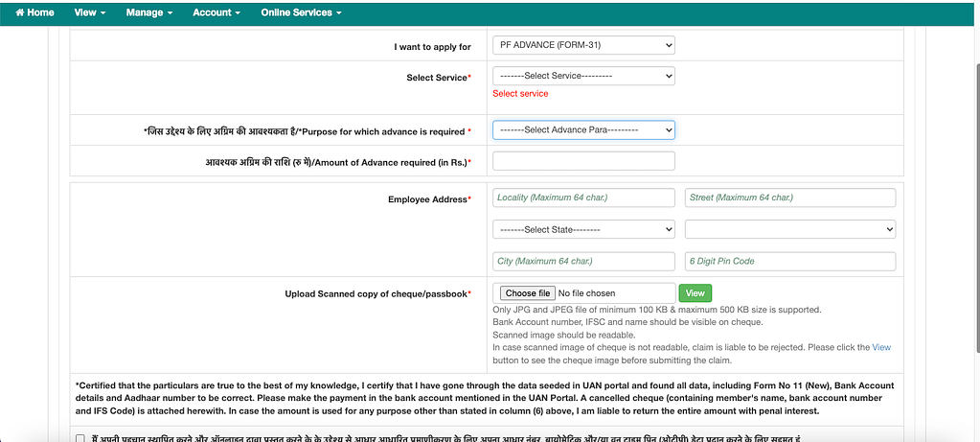Click the blue View link in instructions

(x=881, y=347)
